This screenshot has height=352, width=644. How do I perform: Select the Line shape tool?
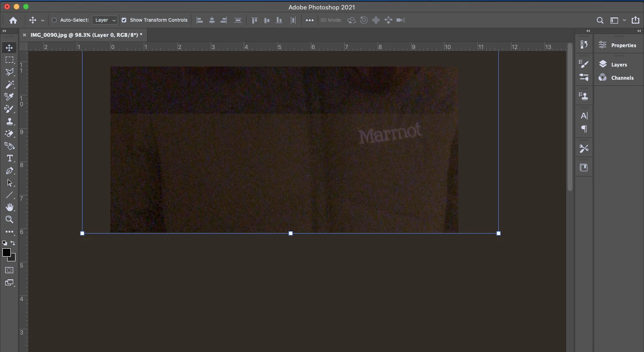pos(9,195)
